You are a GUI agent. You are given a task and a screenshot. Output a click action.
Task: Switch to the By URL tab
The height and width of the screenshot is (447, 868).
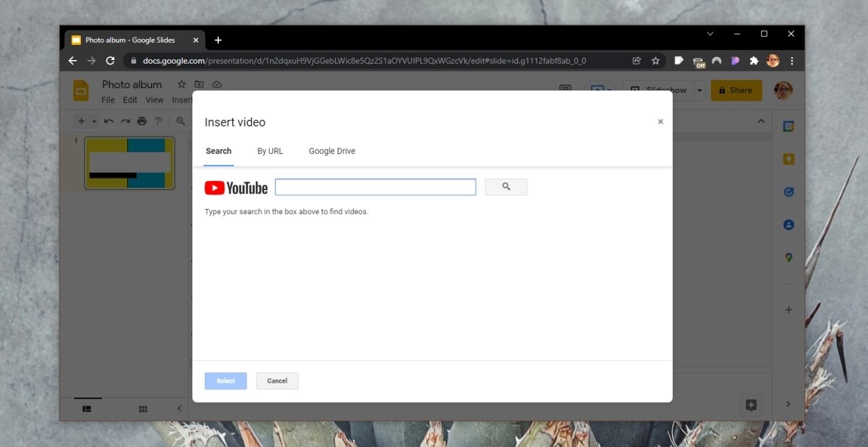pos(270,151)
